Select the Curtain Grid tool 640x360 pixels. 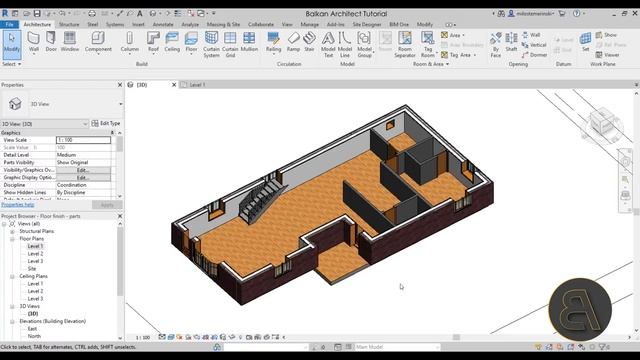(230, 44)
